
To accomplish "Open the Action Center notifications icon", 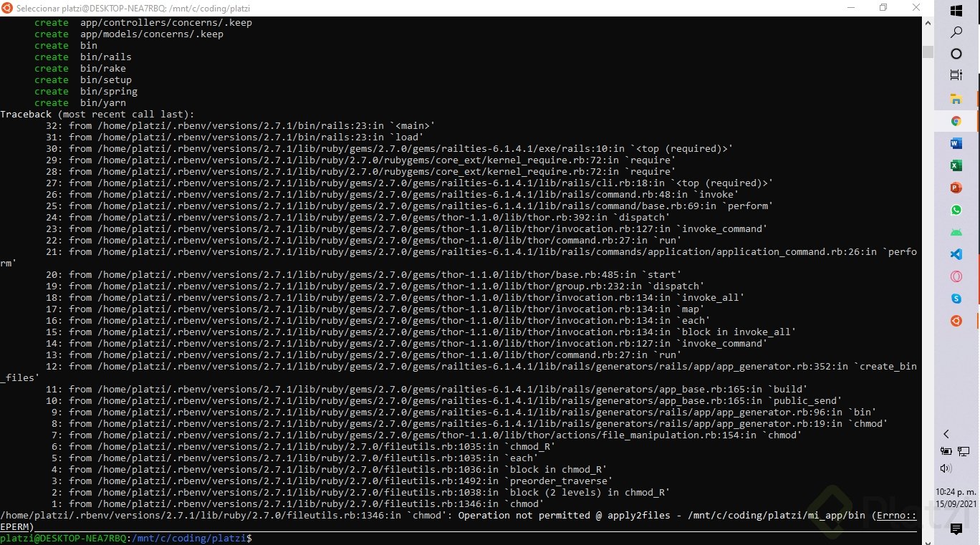I will pos(956,529).
